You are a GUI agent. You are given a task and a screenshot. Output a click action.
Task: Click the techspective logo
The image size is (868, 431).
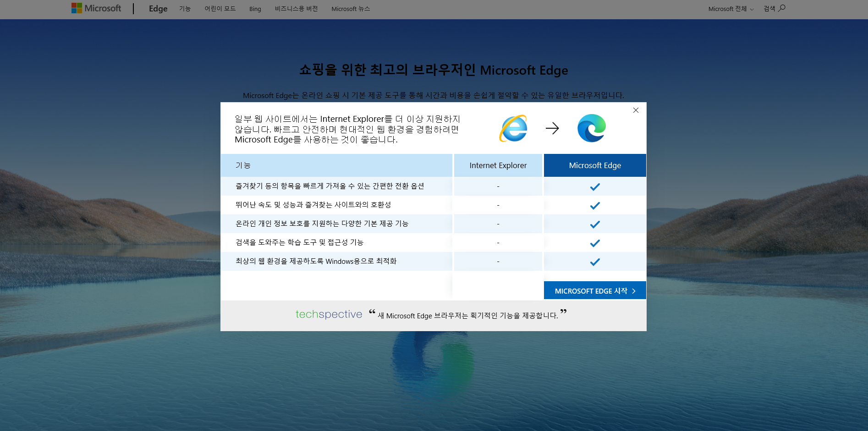(x=329, y=314)
